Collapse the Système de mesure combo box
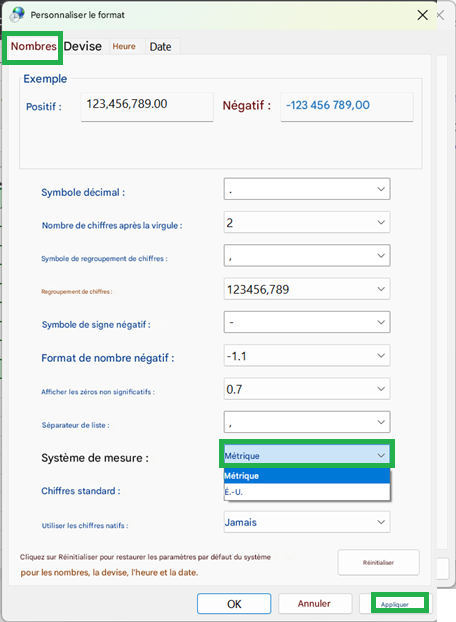 307,455
